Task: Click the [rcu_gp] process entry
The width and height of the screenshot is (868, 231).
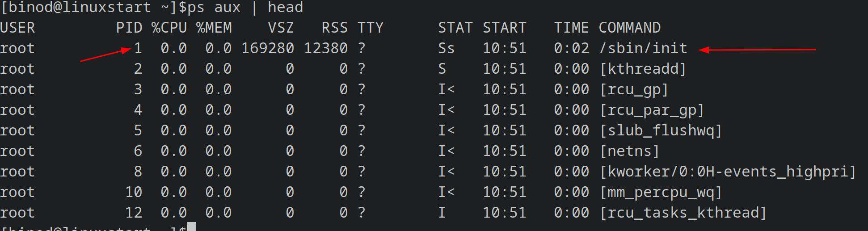Action: coord(634,89)
